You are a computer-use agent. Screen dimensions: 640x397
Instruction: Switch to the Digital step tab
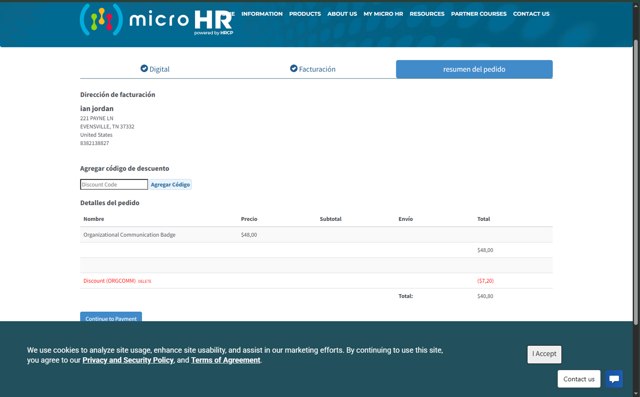coord(155,69)
